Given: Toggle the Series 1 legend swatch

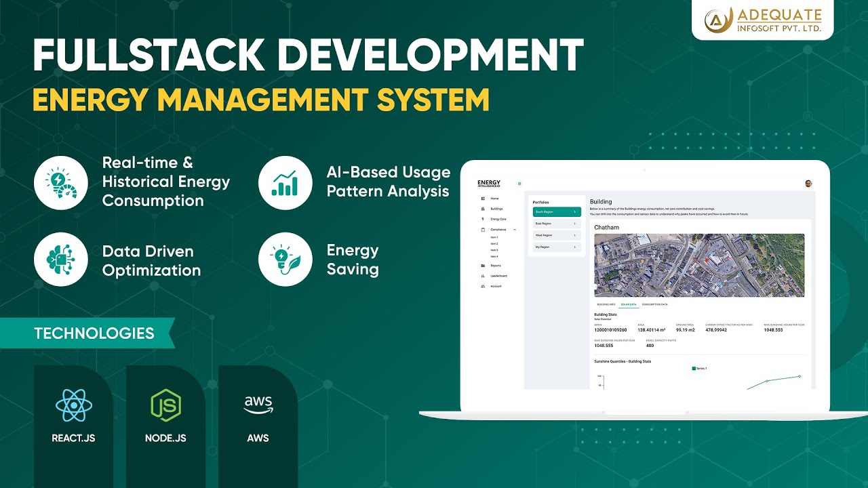Looking at the screenshot, I should pyautogui.click(x=694, y=369).
